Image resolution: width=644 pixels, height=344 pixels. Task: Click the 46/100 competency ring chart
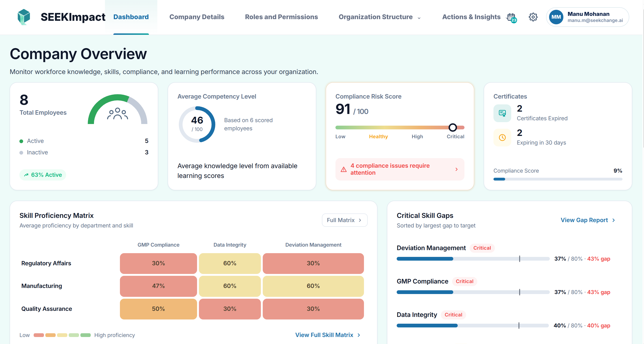tap(197, 124)
